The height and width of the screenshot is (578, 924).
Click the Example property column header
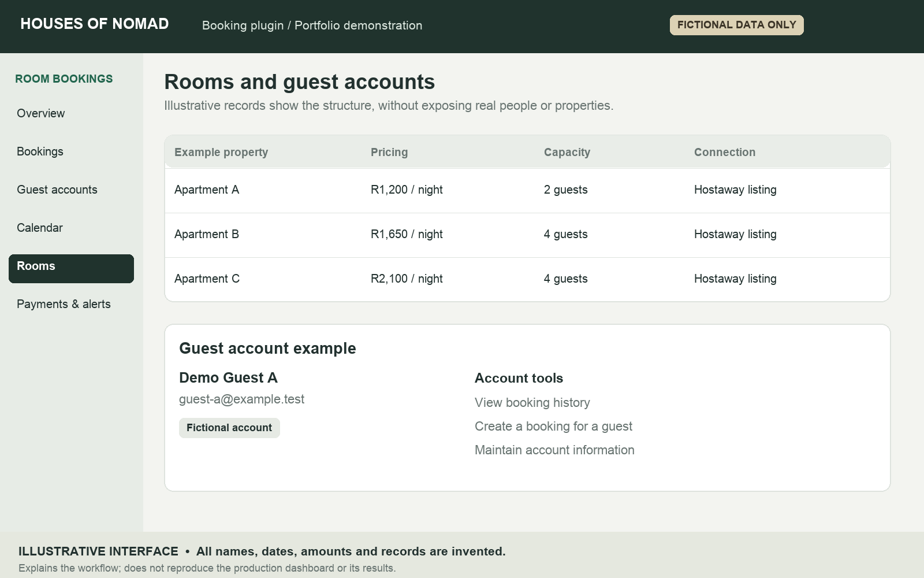(221, 152)
